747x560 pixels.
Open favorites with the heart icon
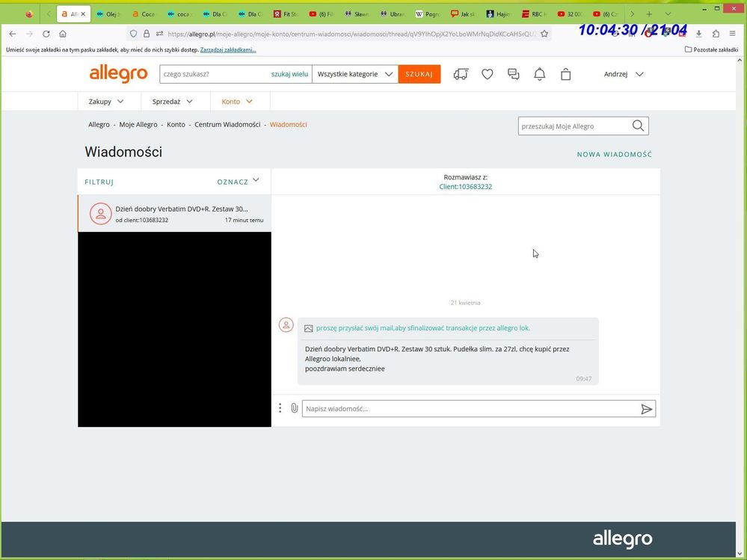(x=487, y=74)
